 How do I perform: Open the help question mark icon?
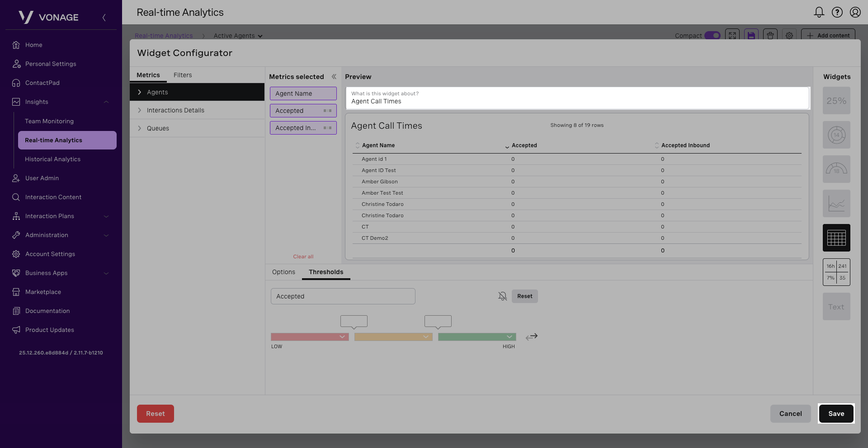pos(837,12)
